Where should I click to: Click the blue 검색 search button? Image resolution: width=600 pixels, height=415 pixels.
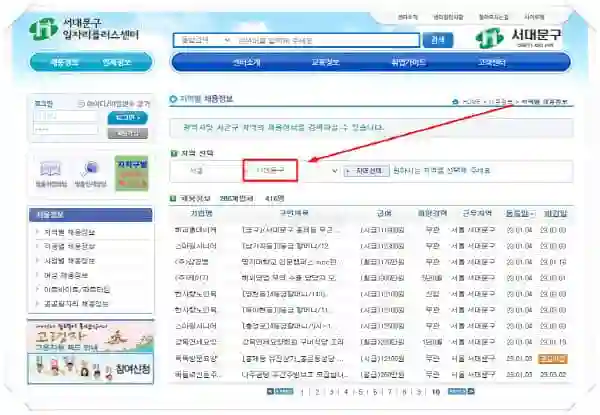point(438,40)
